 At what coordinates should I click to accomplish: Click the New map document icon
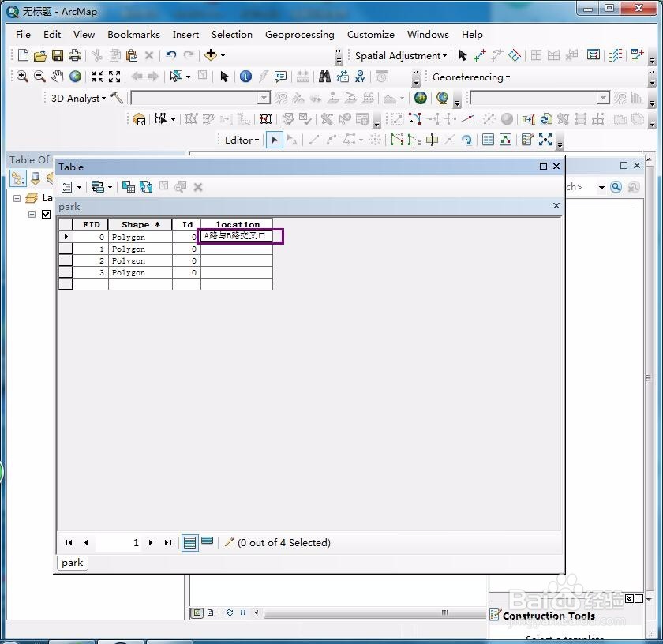click(x=23, y=55)
